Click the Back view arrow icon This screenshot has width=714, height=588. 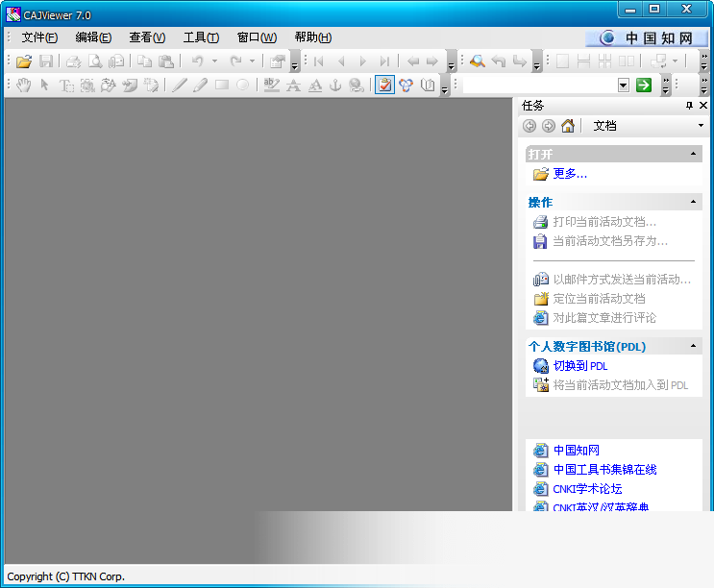tap(413, 61)
